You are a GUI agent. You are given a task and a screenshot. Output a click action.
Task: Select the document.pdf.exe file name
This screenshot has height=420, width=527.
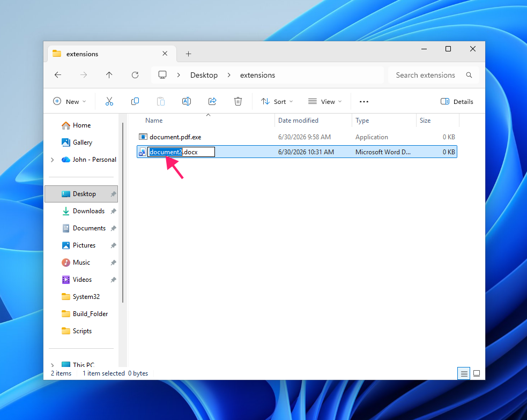click(x=175, y=137)
